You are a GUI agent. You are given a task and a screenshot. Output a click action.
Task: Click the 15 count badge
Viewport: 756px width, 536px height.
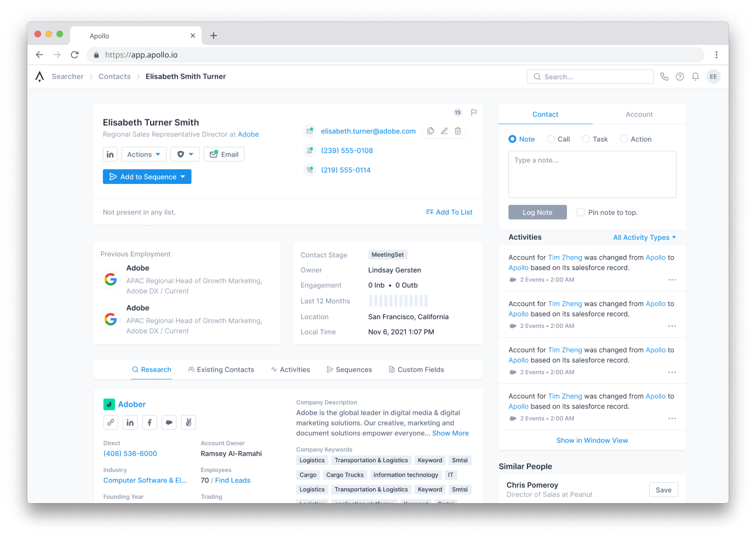click(x=457, y=112)
